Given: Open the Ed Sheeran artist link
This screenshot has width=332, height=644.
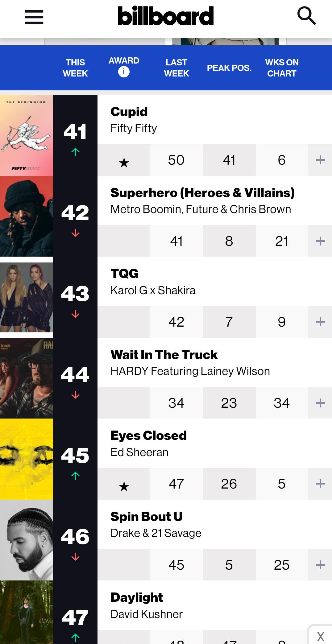Looking at the screenshot, I should pos(139,452).
